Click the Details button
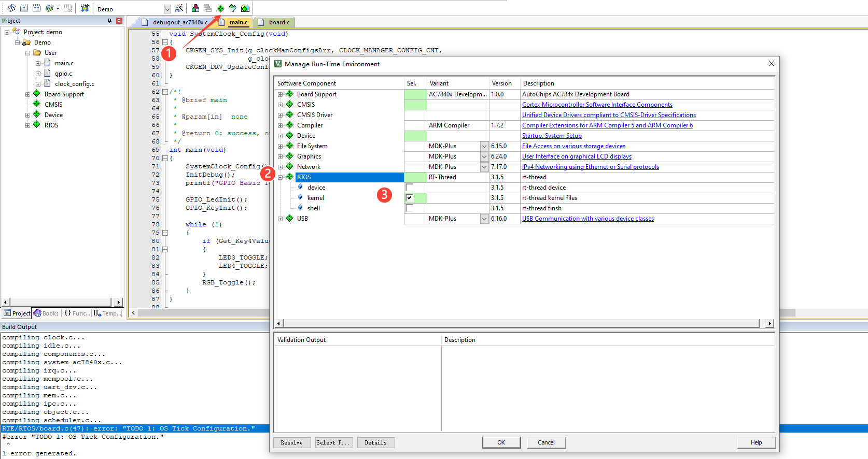This screenshot has height=459, width=868. click(376, 442)
